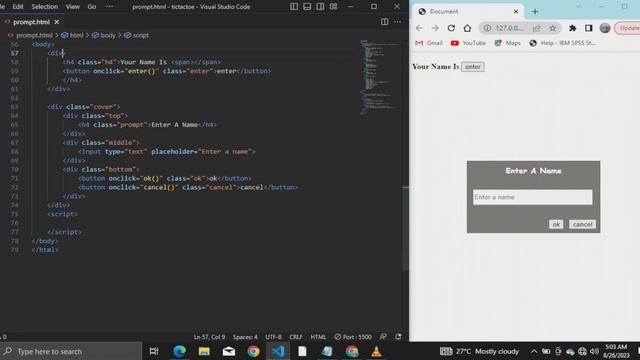The height and width of the screenshot is (360, 640).
Task: Open the Chrome home page icon
Action: point(467,28)
